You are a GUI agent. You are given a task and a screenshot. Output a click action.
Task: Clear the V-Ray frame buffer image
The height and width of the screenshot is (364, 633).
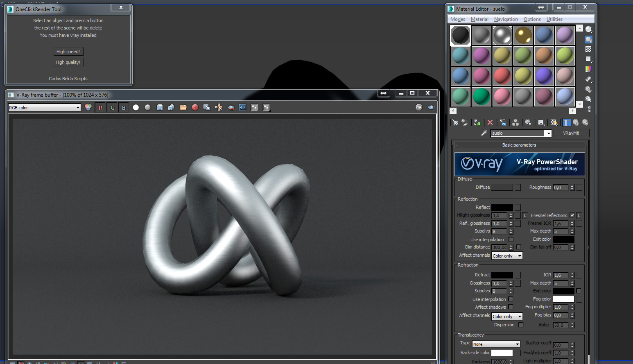(195, 107)
